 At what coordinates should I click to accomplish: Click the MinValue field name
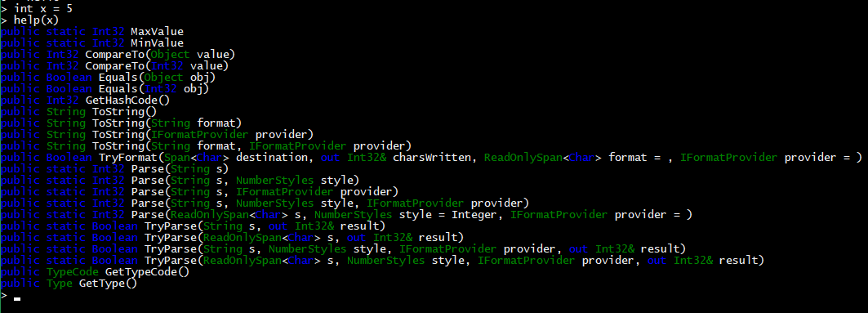(157, 43)
